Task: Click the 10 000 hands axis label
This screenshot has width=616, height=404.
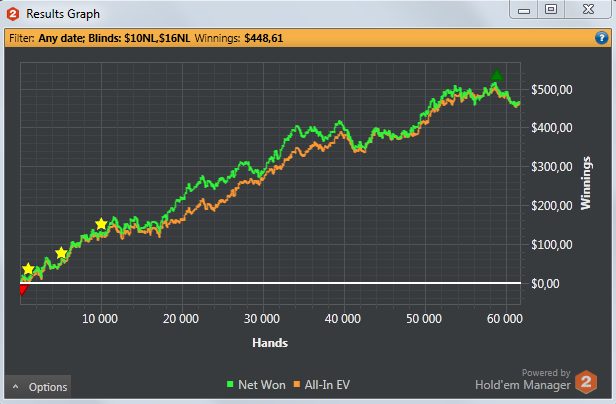Action: (x=100, y=319)
